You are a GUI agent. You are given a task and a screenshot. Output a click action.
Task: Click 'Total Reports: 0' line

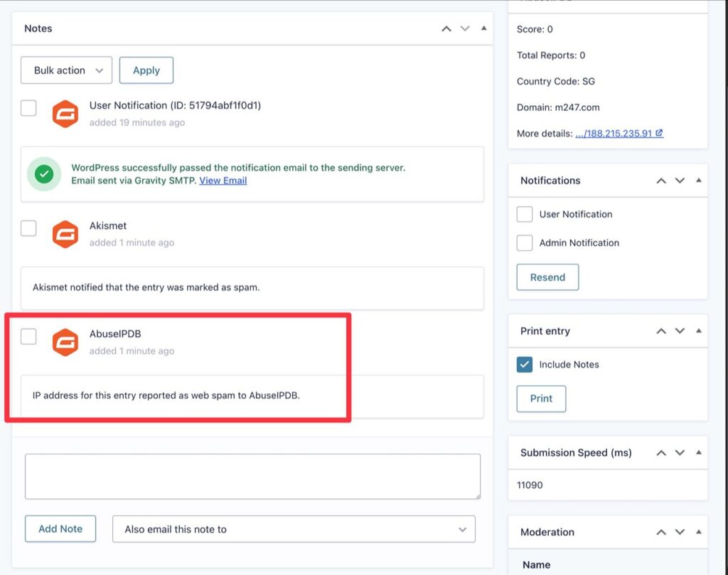(x=551, y=55)
